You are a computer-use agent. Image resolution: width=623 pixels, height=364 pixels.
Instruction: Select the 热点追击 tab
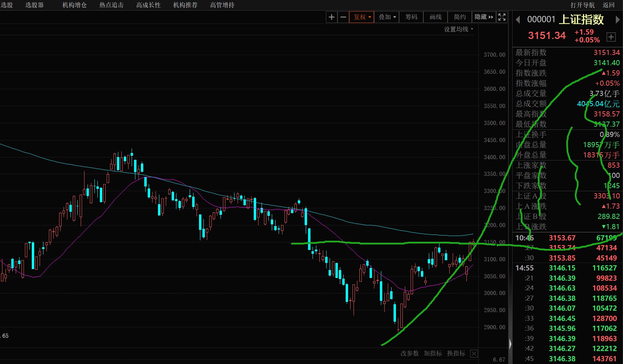(111, 5)
